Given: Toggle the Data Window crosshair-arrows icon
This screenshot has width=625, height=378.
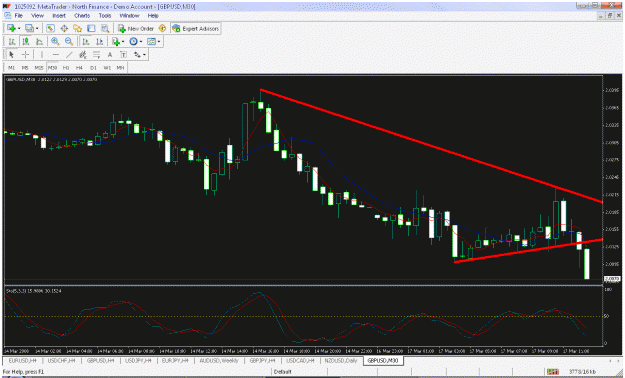Looking at the screenshot, I should (64, 28).
